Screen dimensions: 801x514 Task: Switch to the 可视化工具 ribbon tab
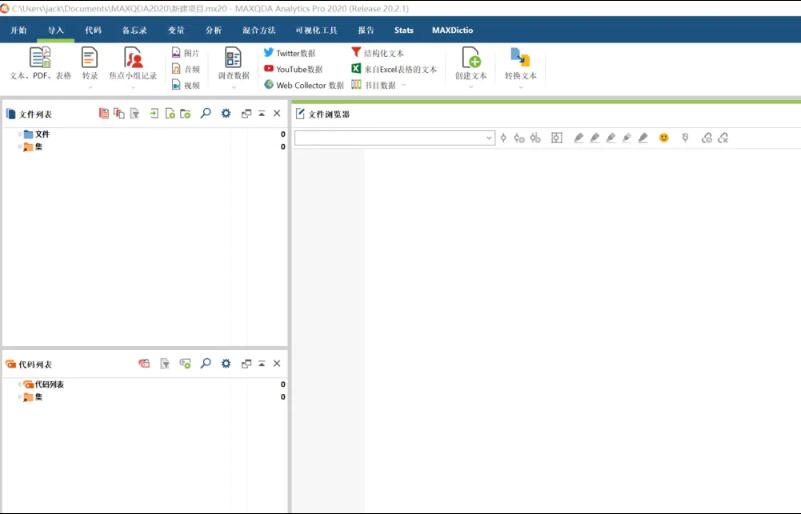(x=316, y=30)
